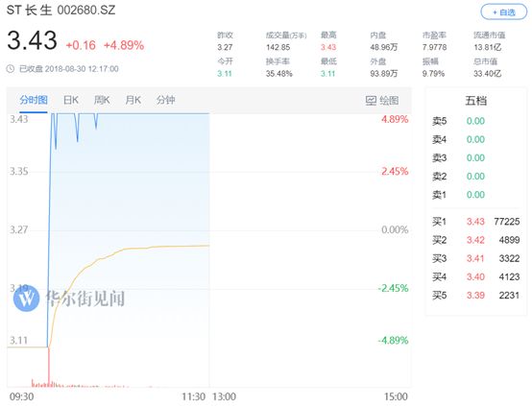Screen dimensions: 532x406
Task: Click the ST 长生 002680.SZ stock title
Action: (61, 11)
